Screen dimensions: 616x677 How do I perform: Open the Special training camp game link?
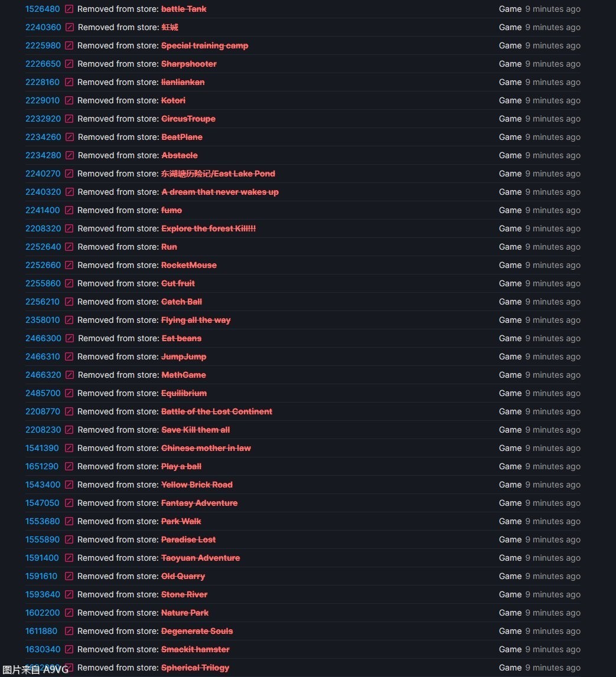click(204, 46)
